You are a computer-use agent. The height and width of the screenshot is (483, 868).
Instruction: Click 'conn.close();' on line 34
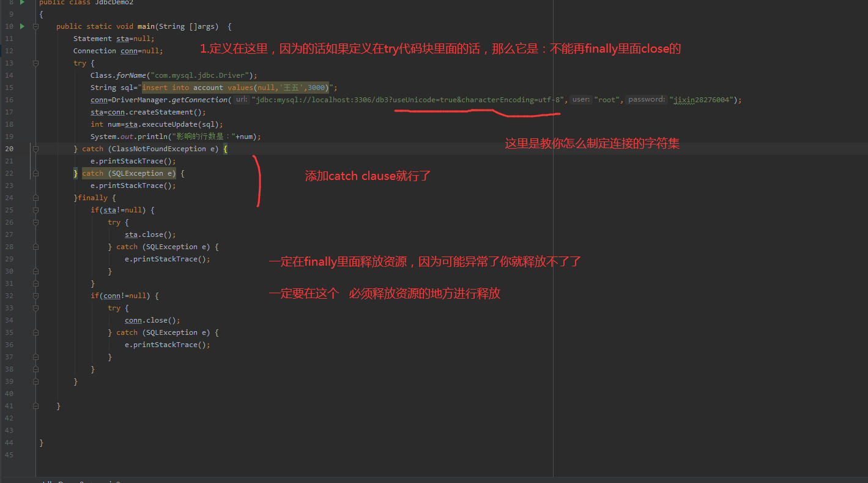pyautogui.click(x=152, y=320)
